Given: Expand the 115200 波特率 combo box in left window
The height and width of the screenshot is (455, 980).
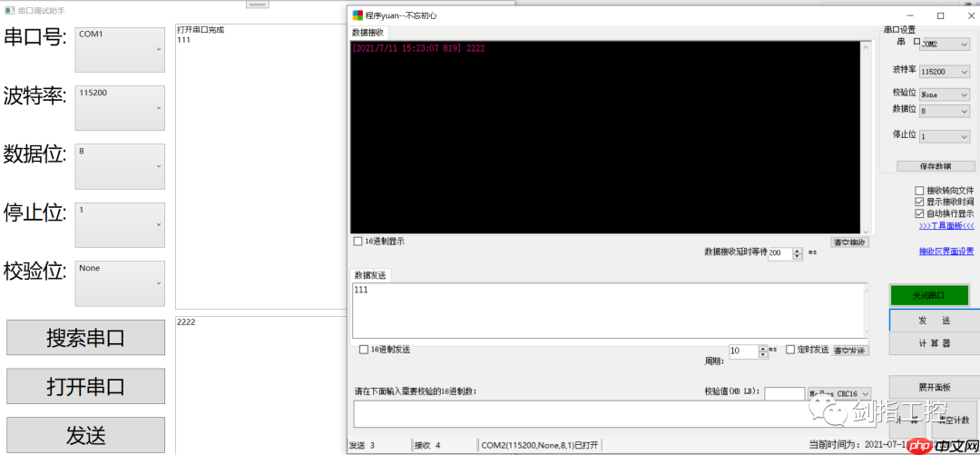Looking at the screenshot, I should click(x=120, y=108).
